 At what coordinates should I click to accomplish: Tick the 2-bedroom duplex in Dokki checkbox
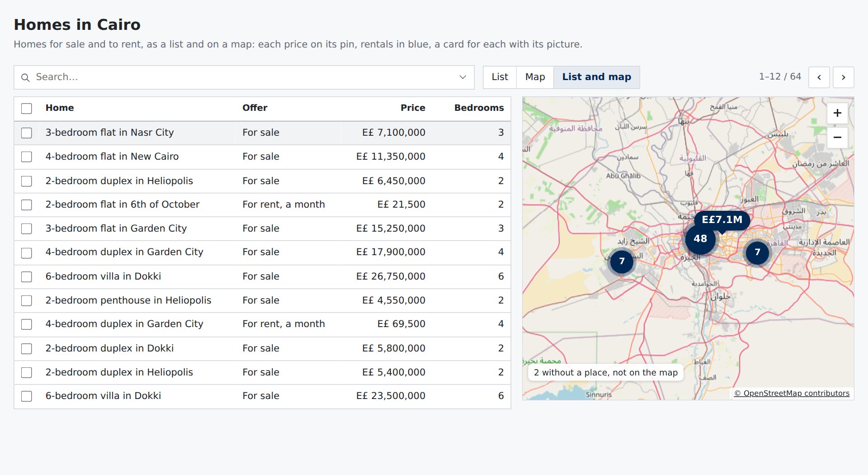click(27, 349)
